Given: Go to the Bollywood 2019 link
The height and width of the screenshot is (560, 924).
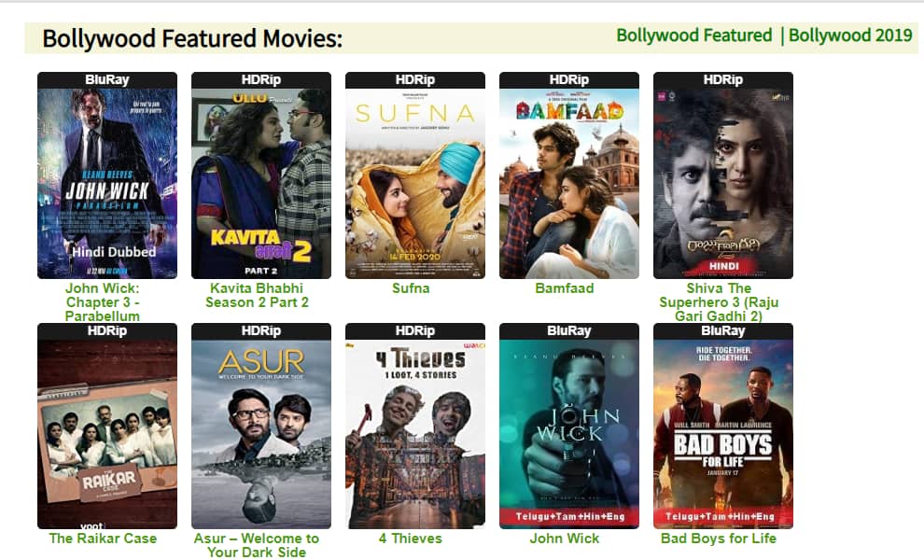Looking at the screenshot, I should (850, 35).
